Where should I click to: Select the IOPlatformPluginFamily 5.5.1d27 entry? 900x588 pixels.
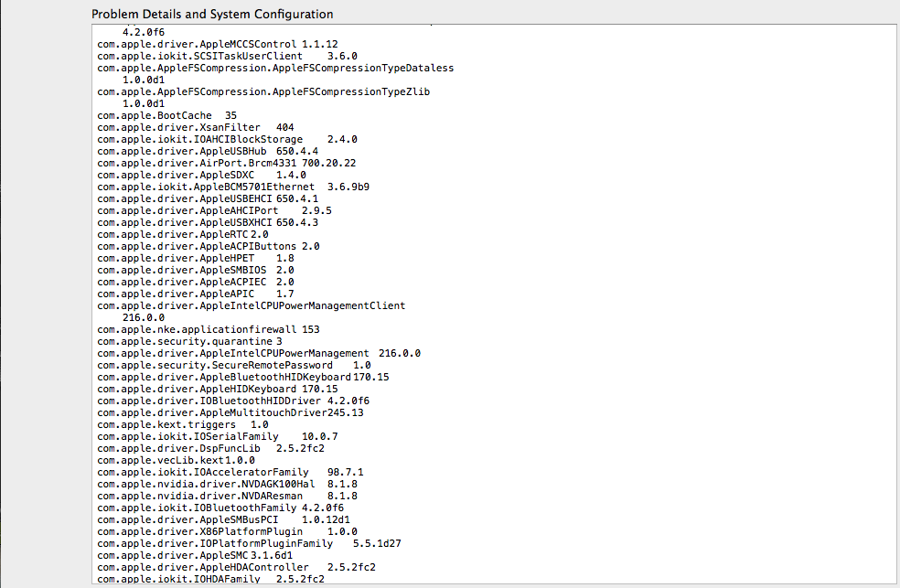tap(249, 543)
